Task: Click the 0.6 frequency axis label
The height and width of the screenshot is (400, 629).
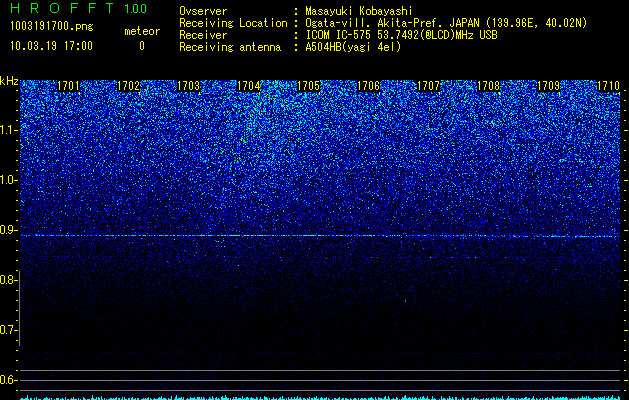Action: pos(8,380)
